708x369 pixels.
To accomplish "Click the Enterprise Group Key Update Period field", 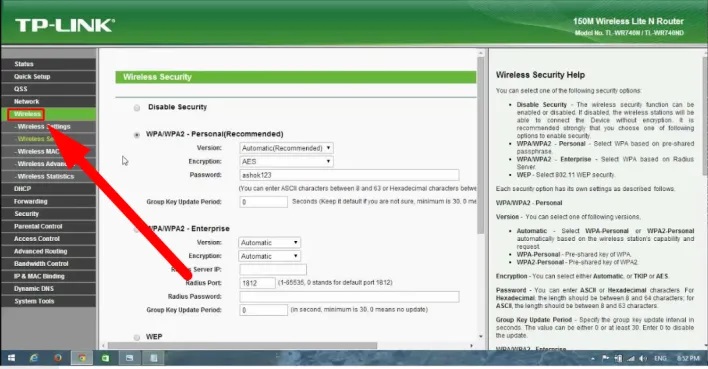I will (x=263, y=310).
